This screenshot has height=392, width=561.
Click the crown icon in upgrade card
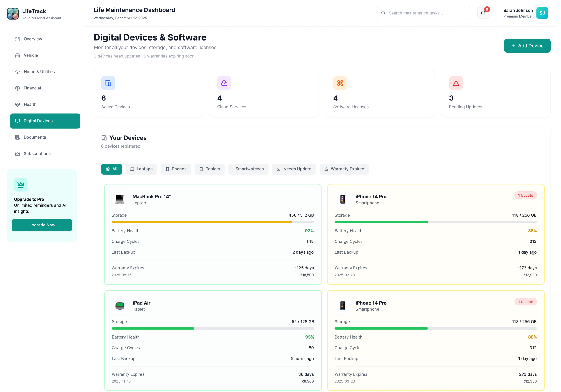[21, 185]
